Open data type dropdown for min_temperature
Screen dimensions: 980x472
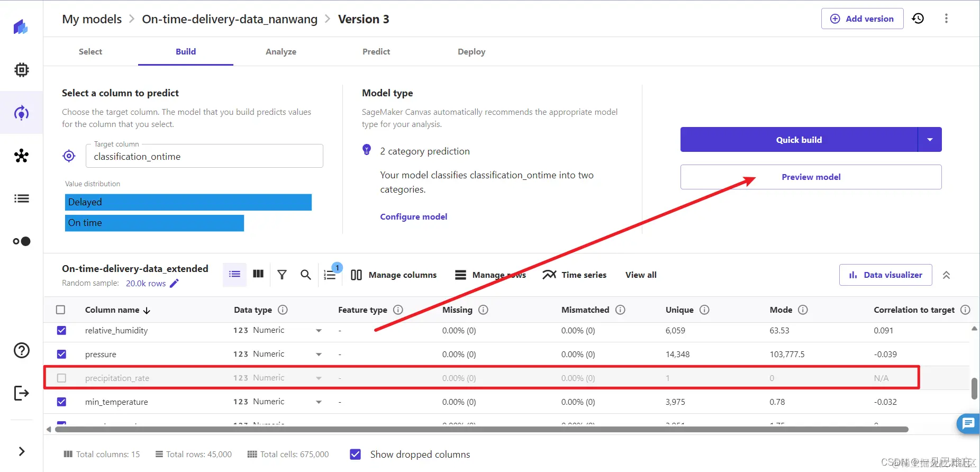pos(319,402)
